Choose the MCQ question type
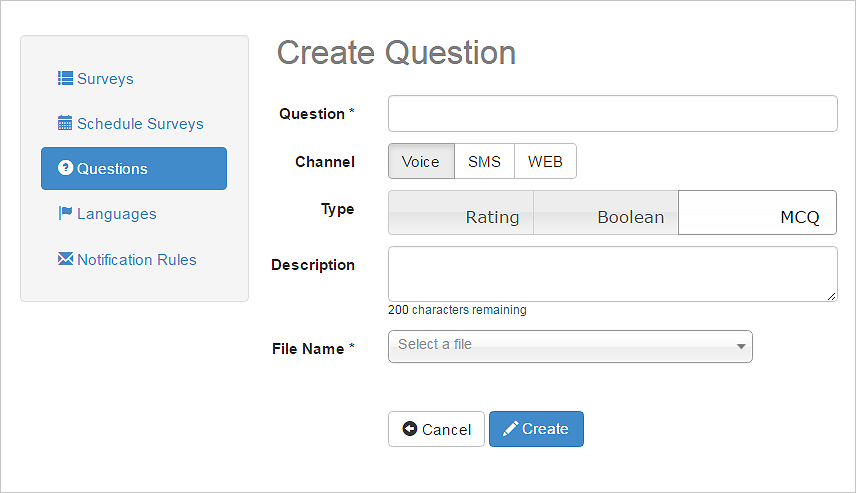856x493 pixels. click(x=757, y=212)
